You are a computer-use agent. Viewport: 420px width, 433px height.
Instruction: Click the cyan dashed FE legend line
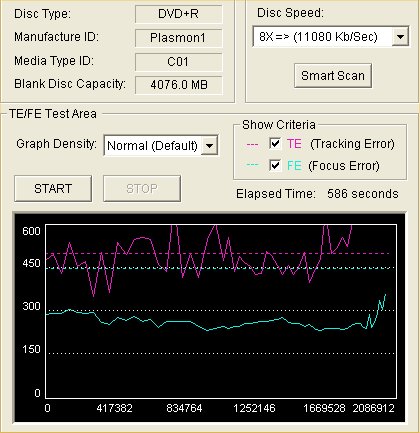(x=252, y=165)
